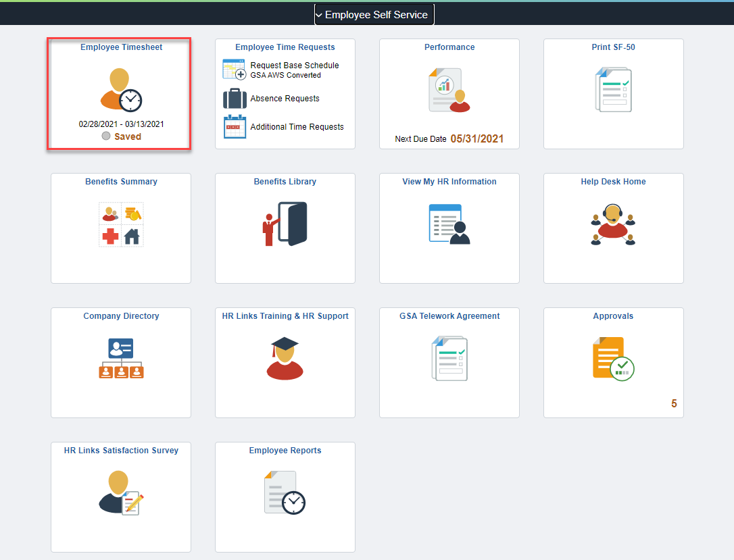Open the GSA Telework Agreement tile
This screenshot has width=734, height=560.
[x=449, y=363]
